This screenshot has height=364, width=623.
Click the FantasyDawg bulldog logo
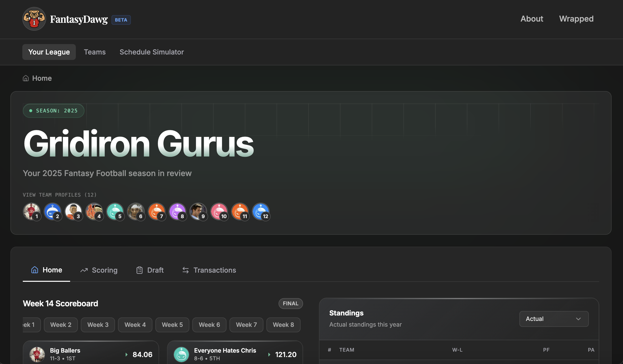point(34,19)
